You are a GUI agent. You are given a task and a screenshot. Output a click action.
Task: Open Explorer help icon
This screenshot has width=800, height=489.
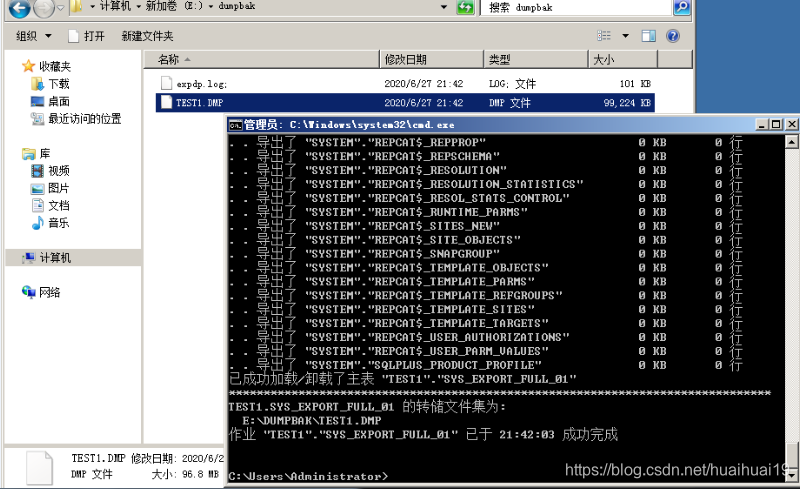pos(673,36)
